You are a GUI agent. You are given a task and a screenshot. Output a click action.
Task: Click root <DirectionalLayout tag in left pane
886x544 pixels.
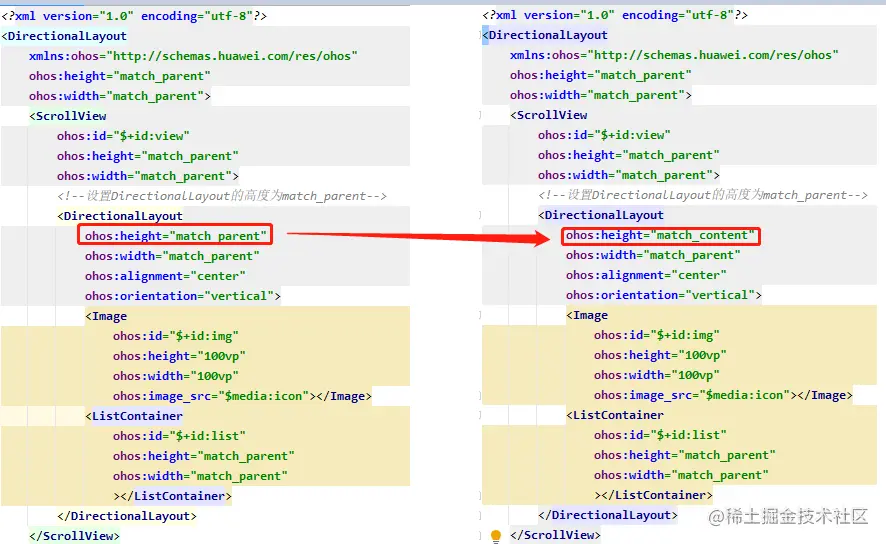point(64,36)
